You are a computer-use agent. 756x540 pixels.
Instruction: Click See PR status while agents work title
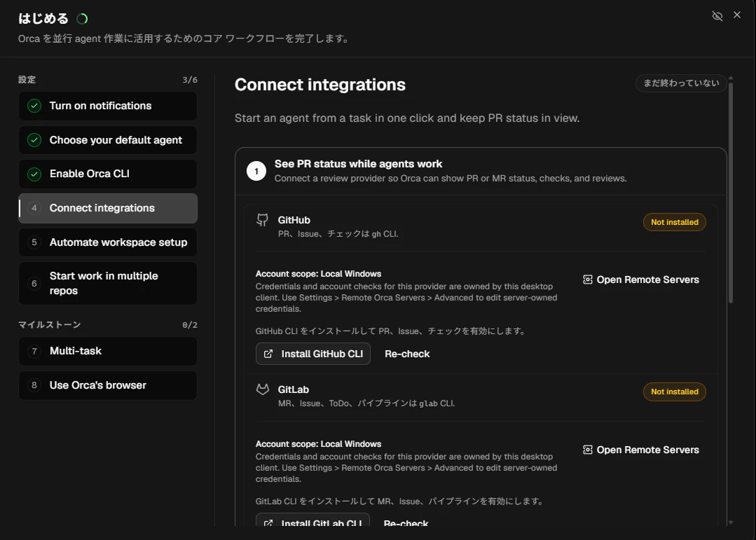[358, 164]
